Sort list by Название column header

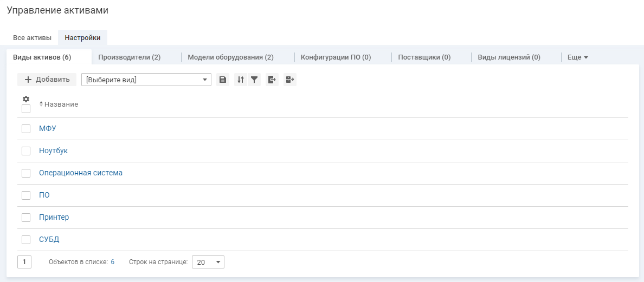(x=61, y=104)
